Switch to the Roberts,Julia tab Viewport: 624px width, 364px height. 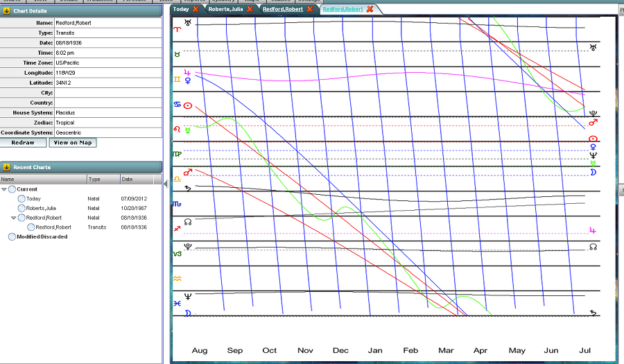(225, 9)
